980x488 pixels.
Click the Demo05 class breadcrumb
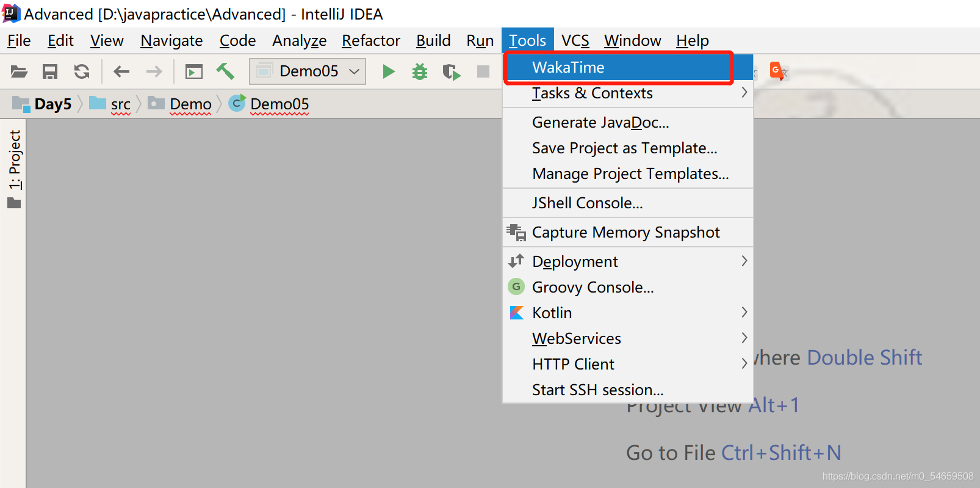[x=269, y=104]
